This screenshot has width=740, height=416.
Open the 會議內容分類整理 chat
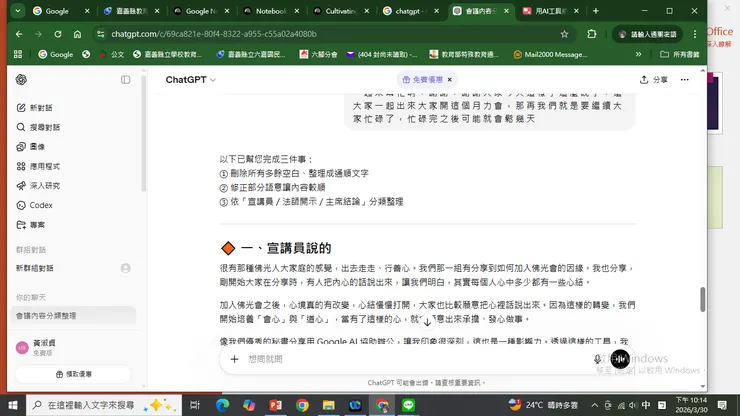pos(73,315)
